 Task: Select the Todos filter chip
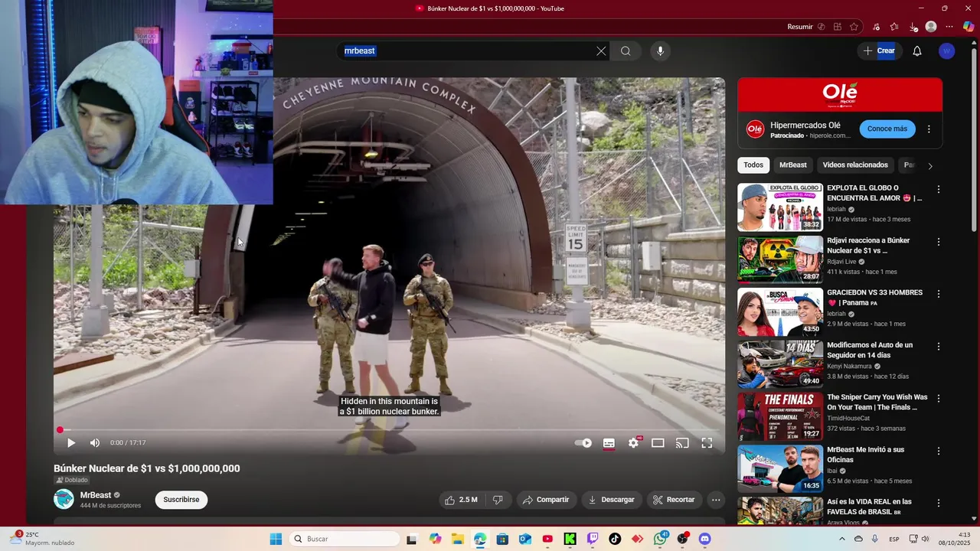click(x=753, y=165)
